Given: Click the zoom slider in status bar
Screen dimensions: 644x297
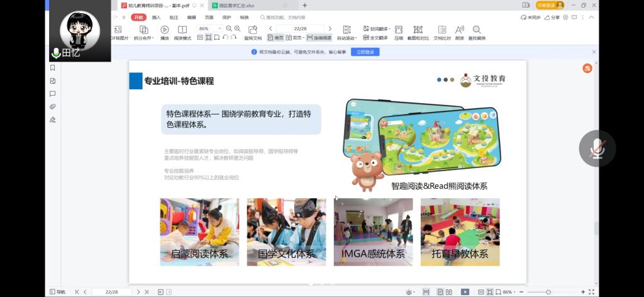Looking at the screenshot, I should coord(548,292).
